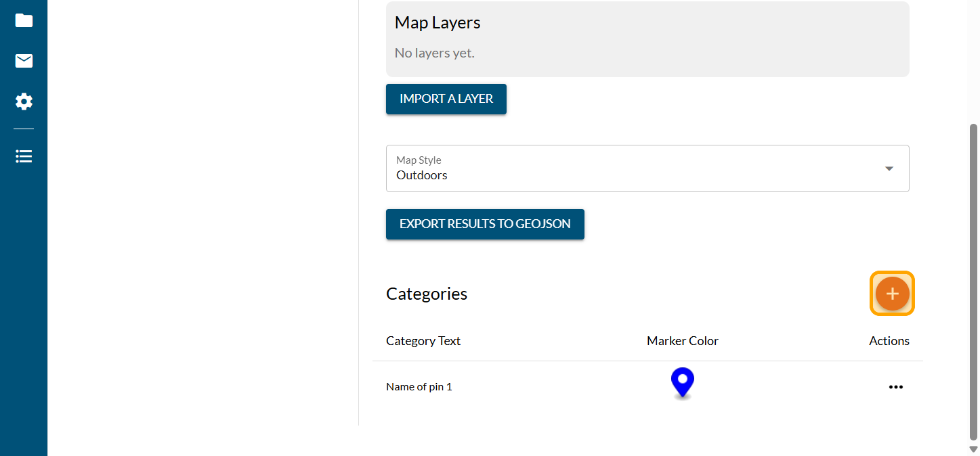Click the No layers yet message

(x=434, y=53)
